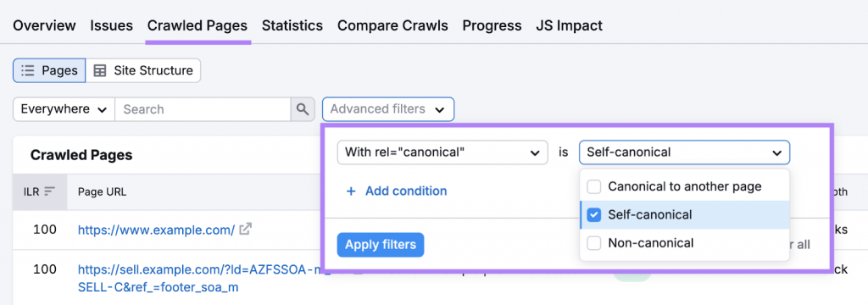Collapse the Advanced filters dropdown
868x305 pixels.
click(x=388, y=109)
